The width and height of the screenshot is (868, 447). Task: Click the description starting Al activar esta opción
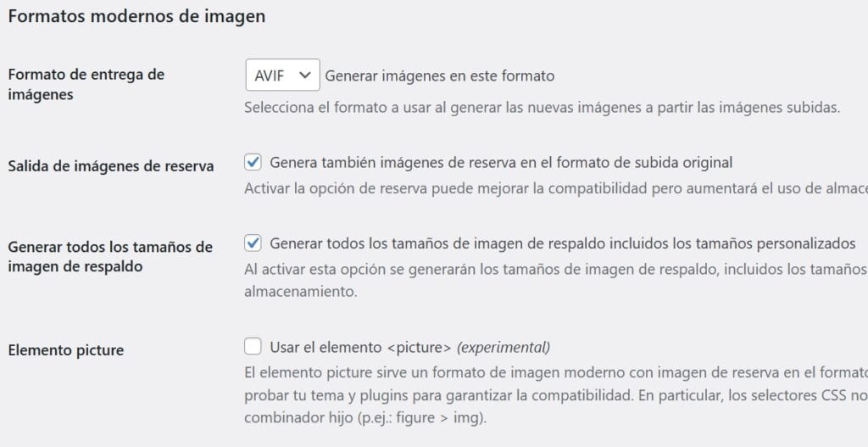(x=556, y=281)
